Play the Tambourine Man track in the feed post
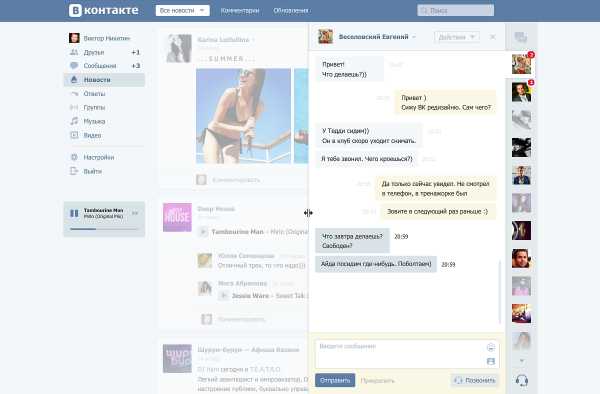 pos(203,231)
